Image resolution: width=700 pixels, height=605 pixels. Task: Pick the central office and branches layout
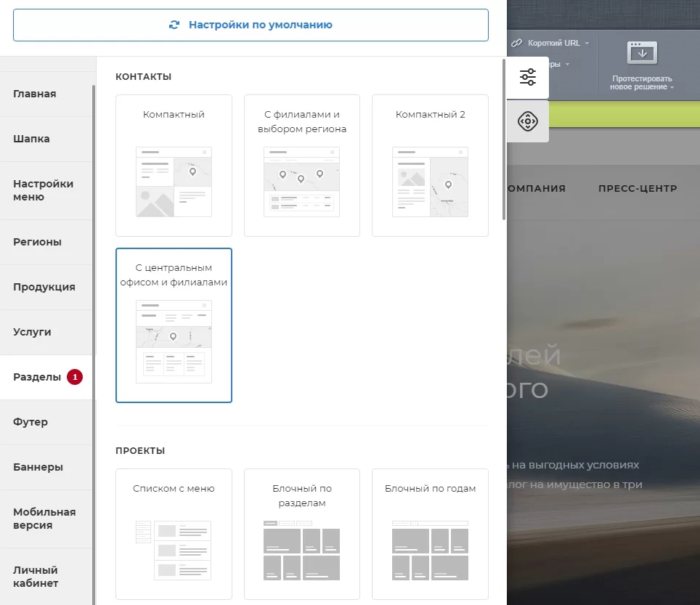click(174, 325)
